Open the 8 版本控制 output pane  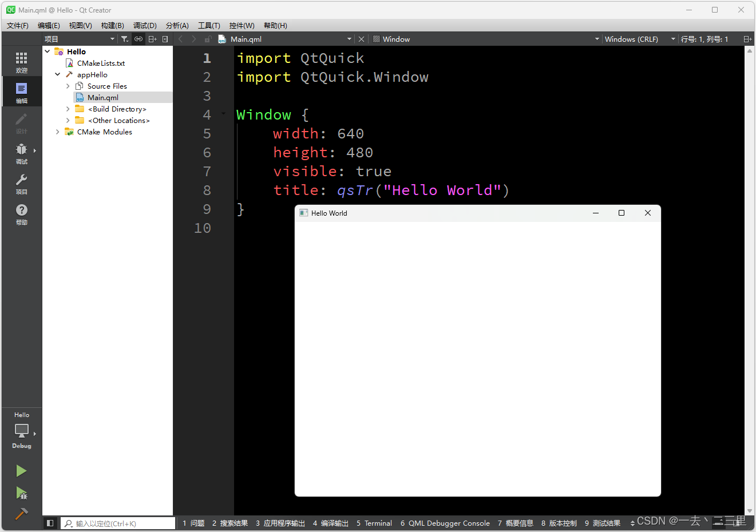click(559, 523)
